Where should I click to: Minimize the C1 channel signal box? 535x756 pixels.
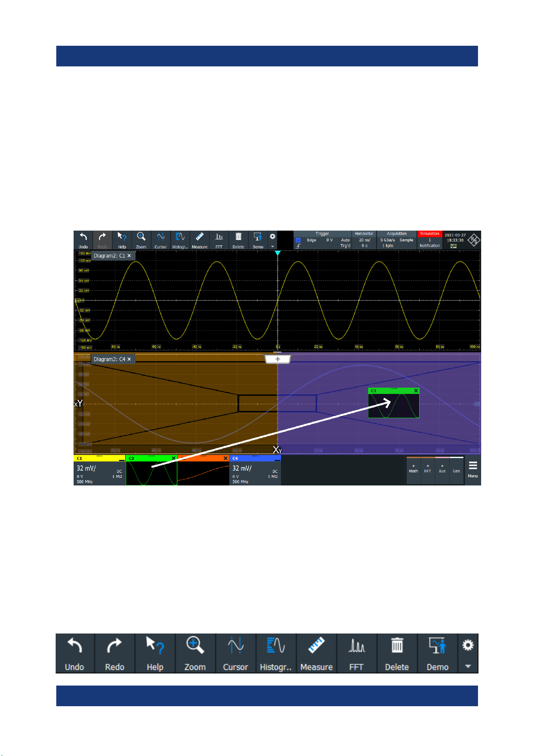tap(122, 459)
